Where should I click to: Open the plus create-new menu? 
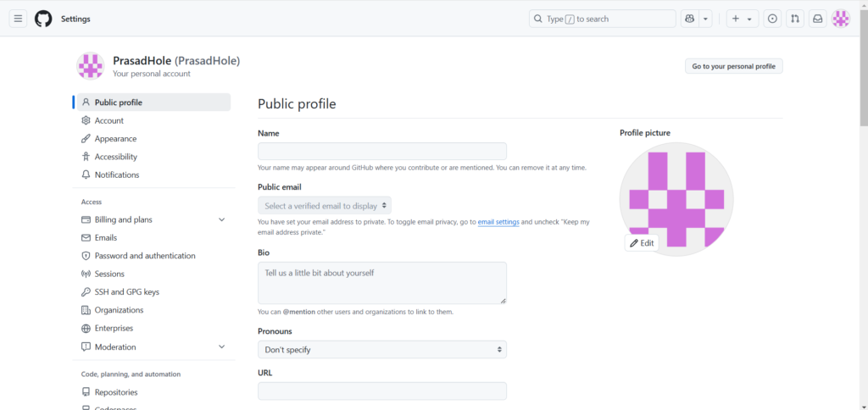point(742,19)
